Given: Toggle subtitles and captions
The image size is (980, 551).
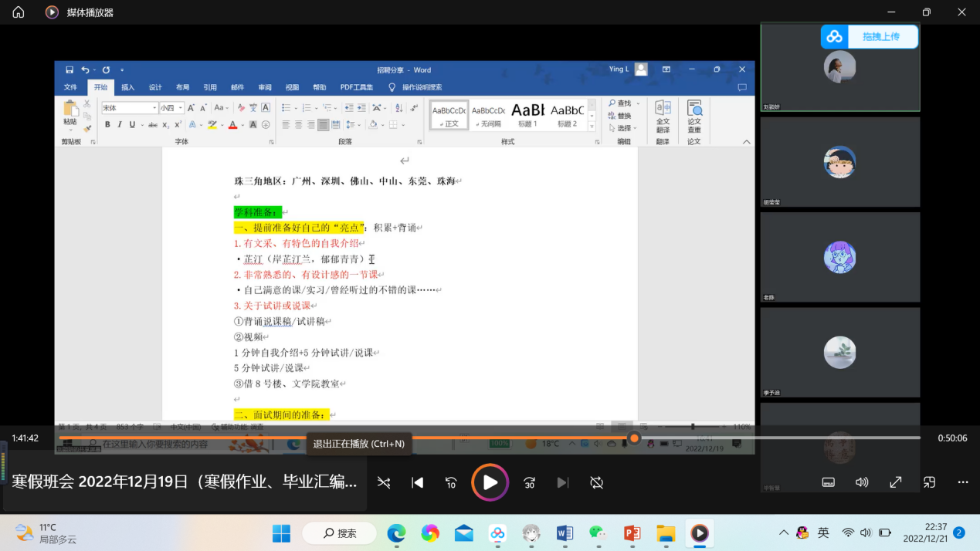Looking at the screenshot, I should click(828, 482).
